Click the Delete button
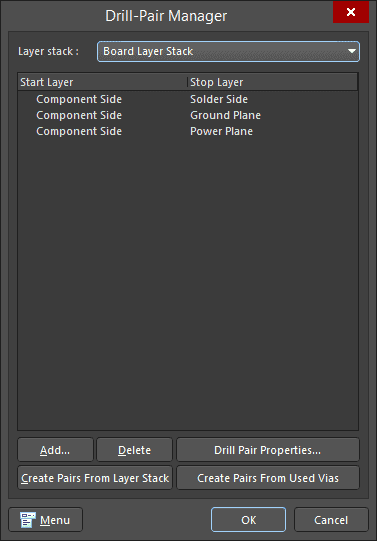This screenshot has width=377, height=541. (134, 450)
